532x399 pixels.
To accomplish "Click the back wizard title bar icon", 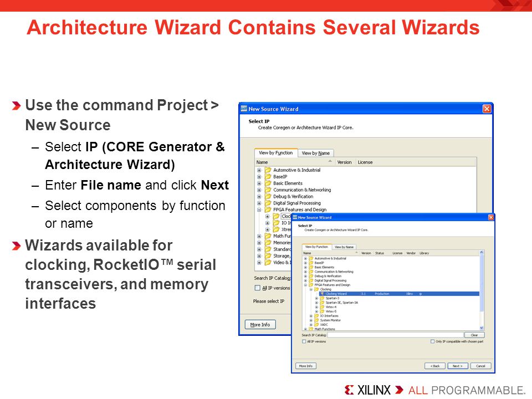I will 244,109.
